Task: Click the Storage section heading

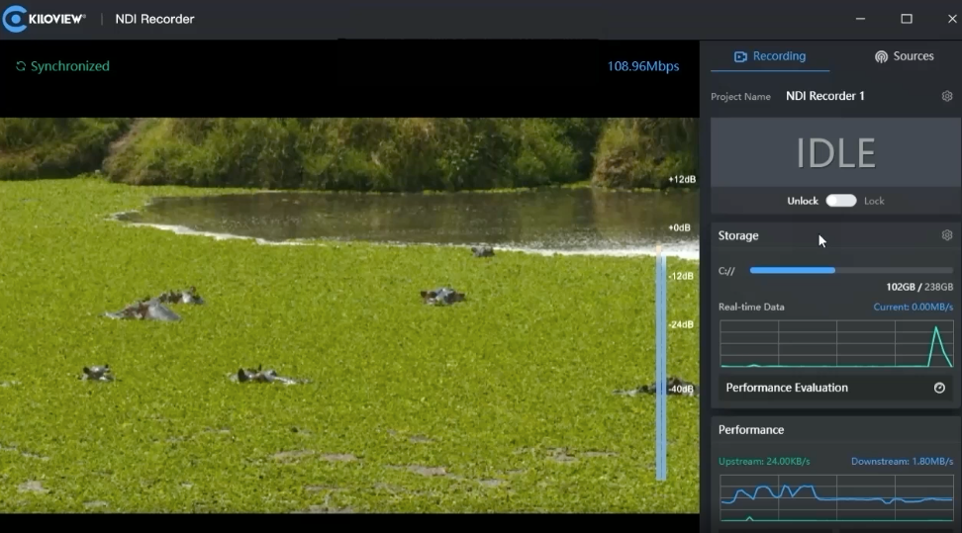Action: pos(738,236)
